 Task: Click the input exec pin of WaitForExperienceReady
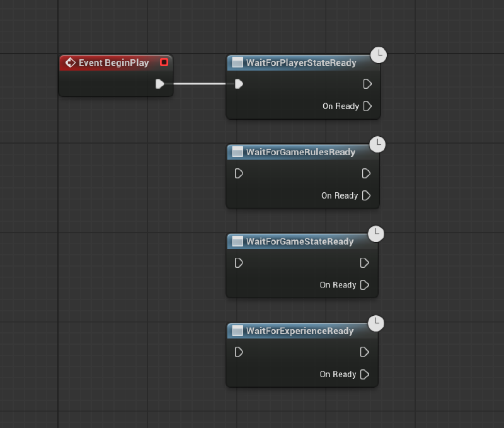(x=238, y=352)
